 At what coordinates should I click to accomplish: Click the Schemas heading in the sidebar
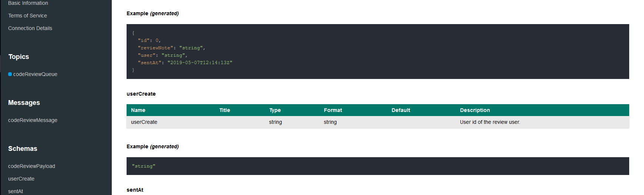coord(23,149)
